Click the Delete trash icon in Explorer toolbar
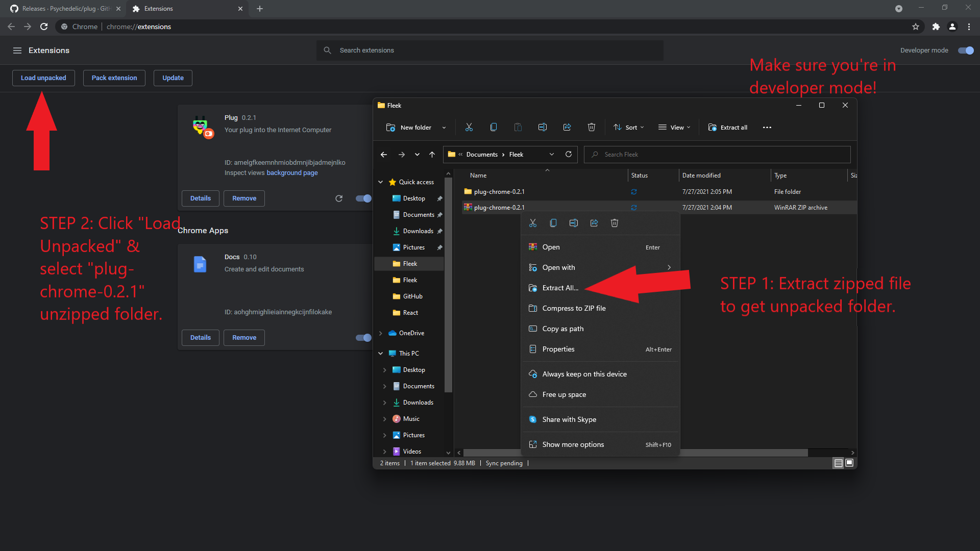This screenshot has width=980, height=551. click(x=591, y=128)
